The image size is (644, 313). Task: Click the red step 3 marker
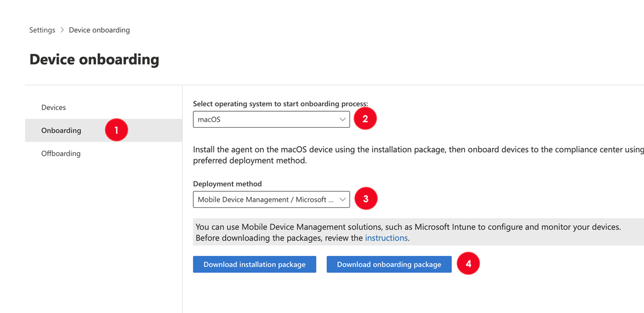366,199
